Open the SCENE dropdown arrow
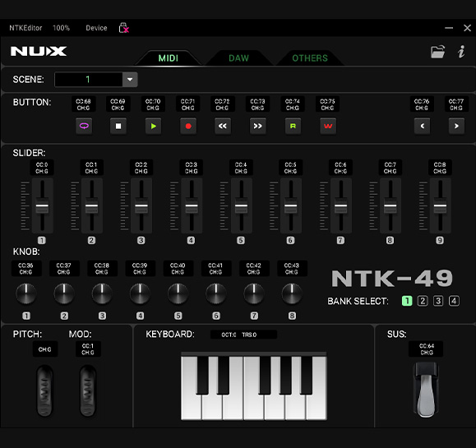This screenshot has width=476, height=448. point(130,80)
